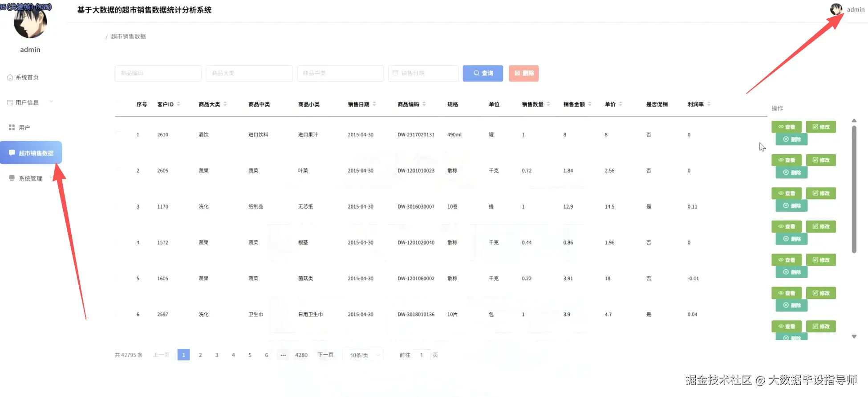
Task: Edit row 4 根茎 via 修改
Action: click(x=821, y=226)
